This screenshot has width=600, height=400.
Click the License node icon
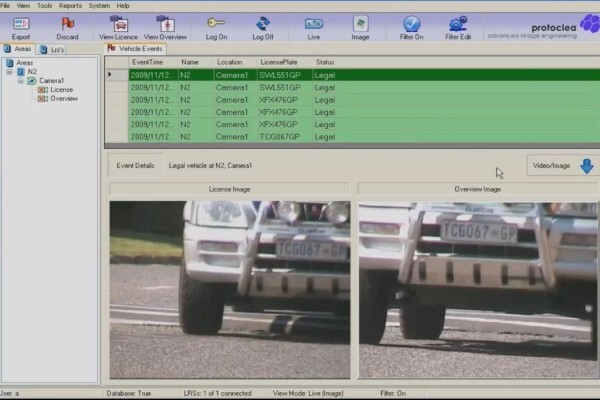43,90
